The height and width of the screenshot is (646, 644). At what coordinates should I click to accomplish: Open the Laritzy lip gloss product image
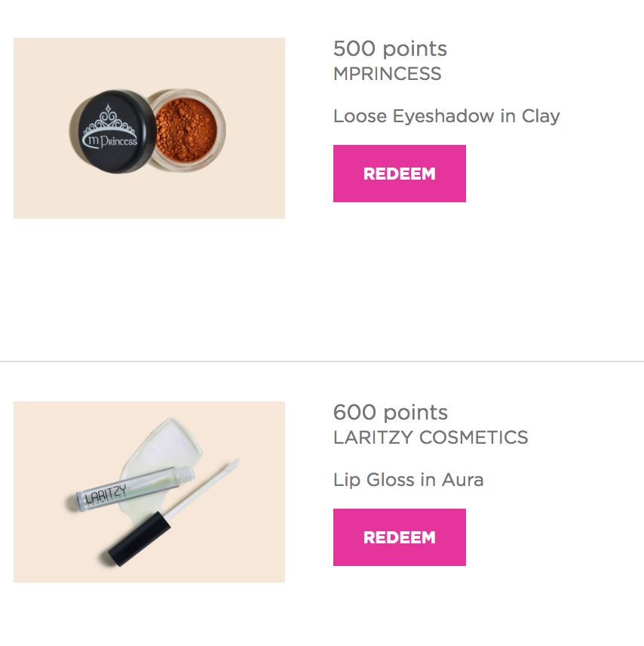click(149, 492)
